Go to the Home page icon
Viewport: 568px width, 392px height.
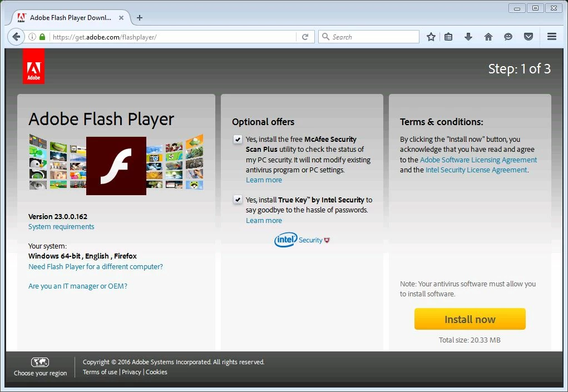[488, 37]
